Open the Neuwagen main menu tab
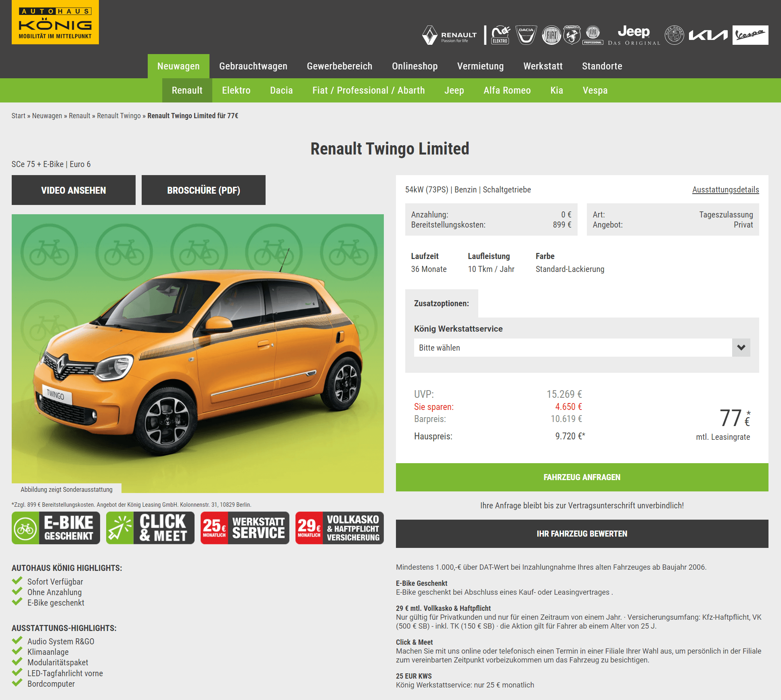This screenshot has height=700, width=781. click(x=178, y=66)
